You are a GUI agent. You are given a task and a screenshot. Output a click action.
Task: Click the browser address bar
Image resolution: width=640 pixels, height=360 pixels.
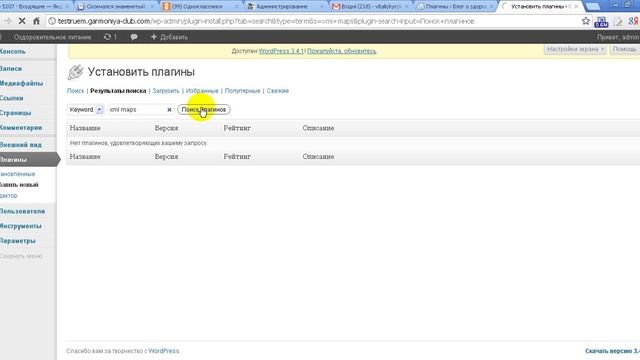pyautogui.click(x=314, y=21)
